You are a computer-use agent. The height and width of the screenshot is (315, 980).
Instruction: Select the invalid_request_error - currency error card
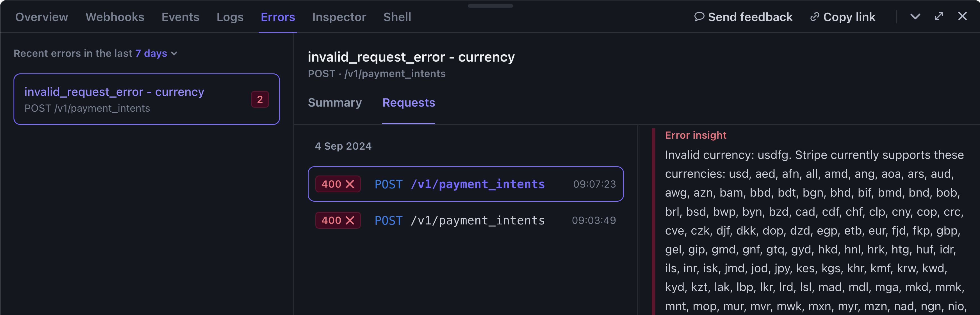147,99
